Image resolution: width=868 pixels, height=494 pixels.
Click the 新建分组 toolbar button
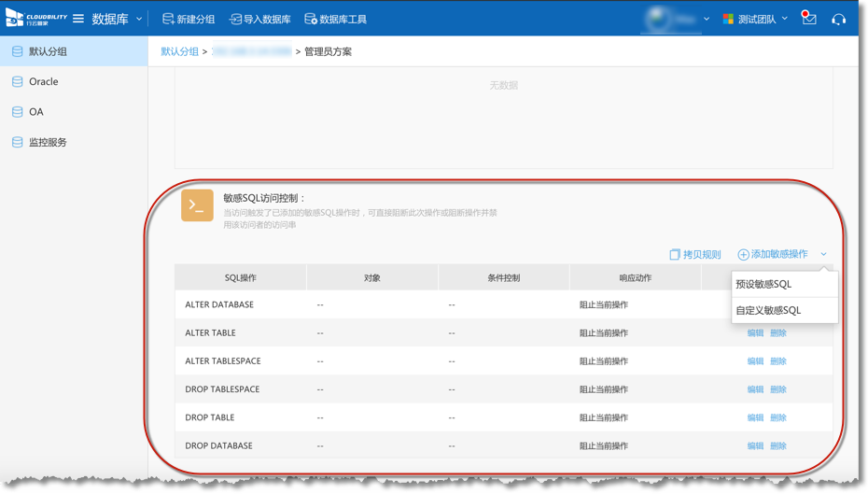tap(189, 19)
